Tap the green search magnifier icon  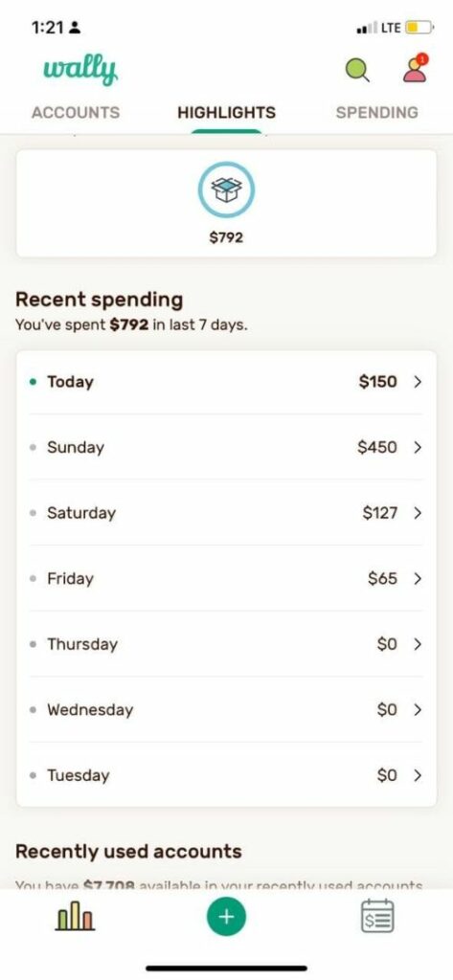(x=357, y=70)
